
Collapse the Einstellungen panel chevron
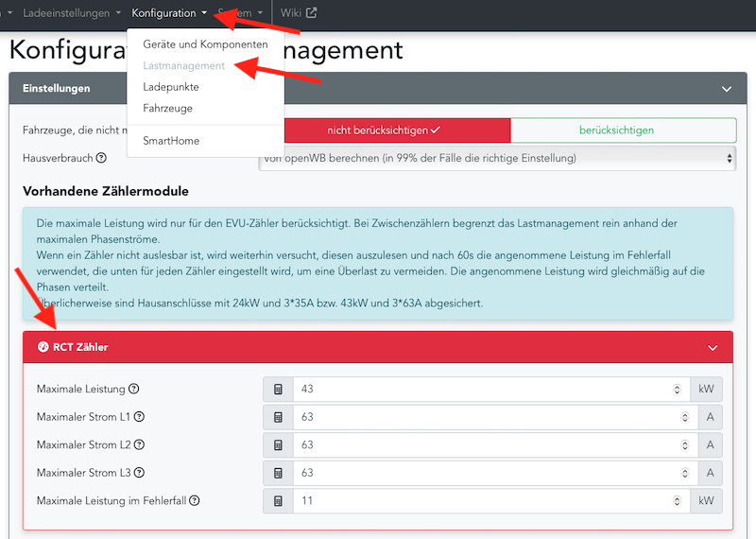tap(726, 89)
